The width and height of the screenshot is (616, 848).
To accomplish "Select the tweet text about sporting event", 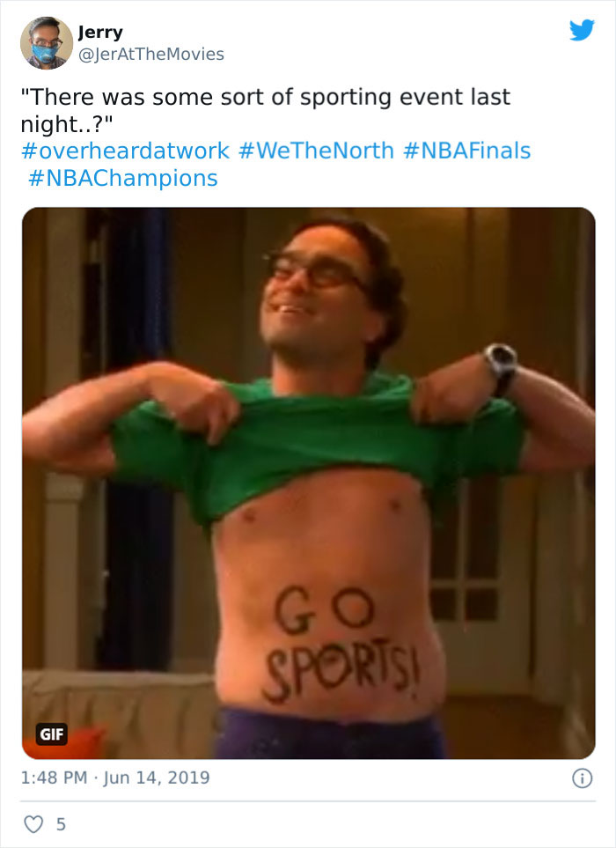I will [x=265, y=110].
